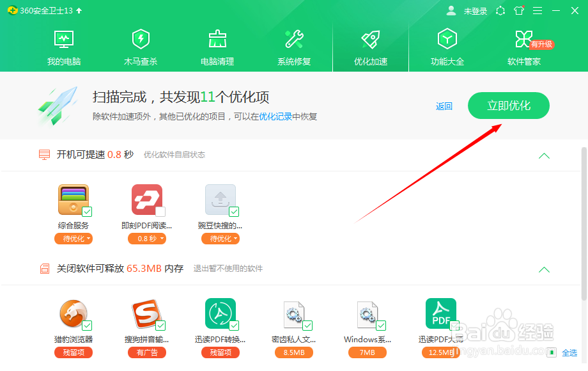Select the 猎豹浏览器 app icon
588x371 pixels.
(73, 315)
